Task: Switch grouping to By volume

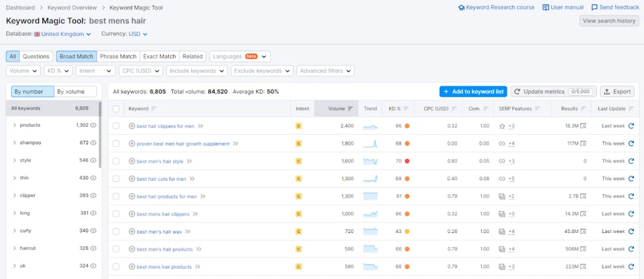Action: (x=75, y=91)
